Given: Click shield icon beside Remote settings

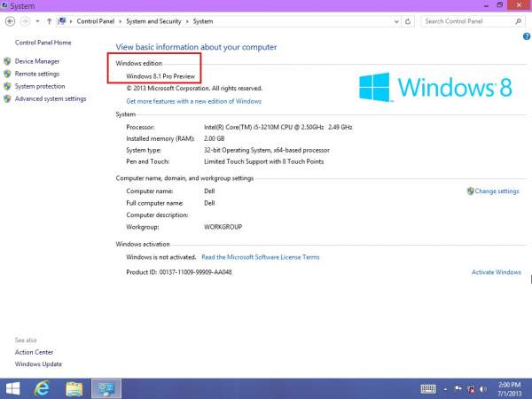Looking at the screenshot, I should click(x=7, y=74).
